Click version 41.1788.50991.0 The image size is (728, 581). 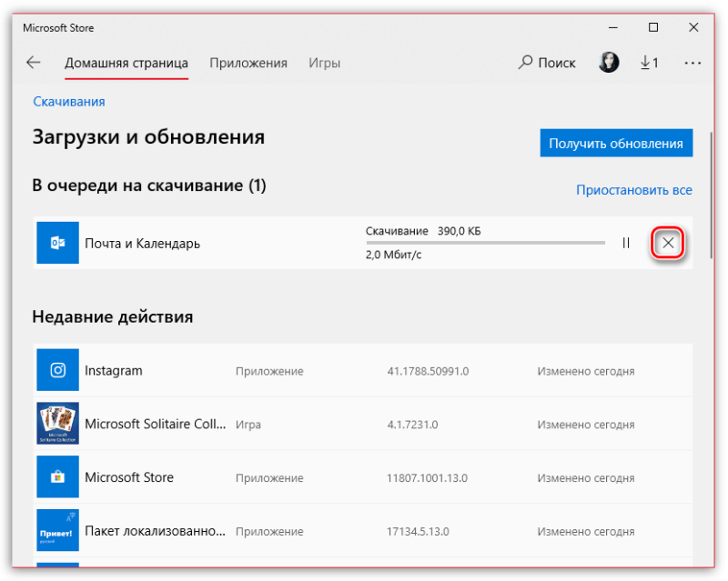coord(428,371)
